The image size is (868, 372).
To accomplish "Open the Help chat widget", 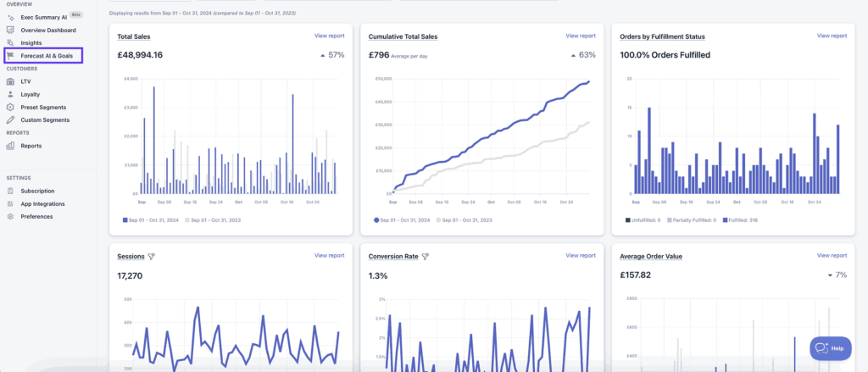I will [831, 348].
